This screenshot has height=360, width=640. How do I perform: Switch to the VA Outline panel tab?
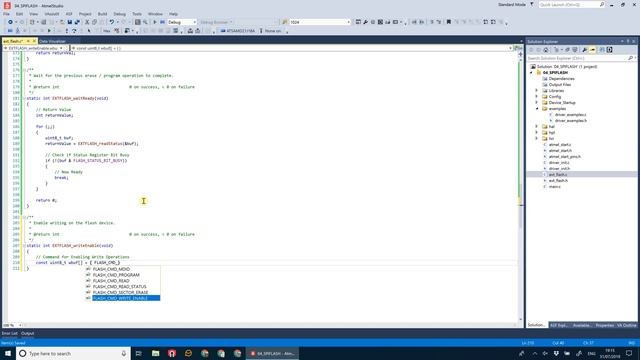[x=627, y=325]
